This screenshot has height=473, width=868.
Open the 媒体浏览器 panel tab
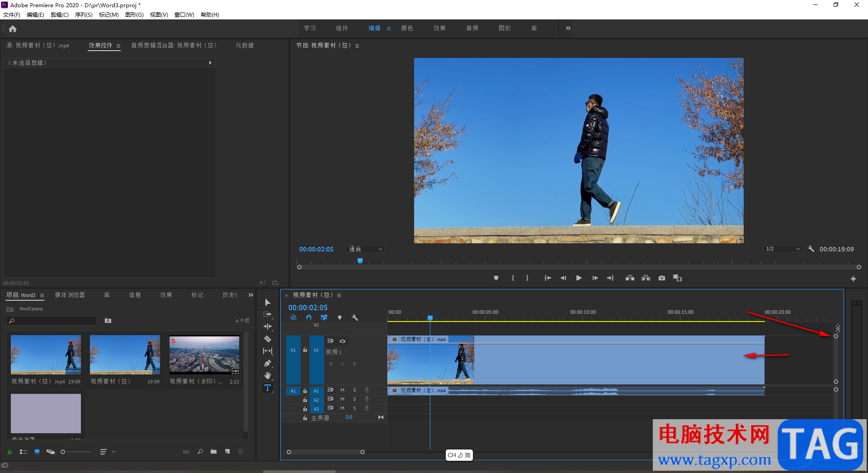click(x=70, y=295)
